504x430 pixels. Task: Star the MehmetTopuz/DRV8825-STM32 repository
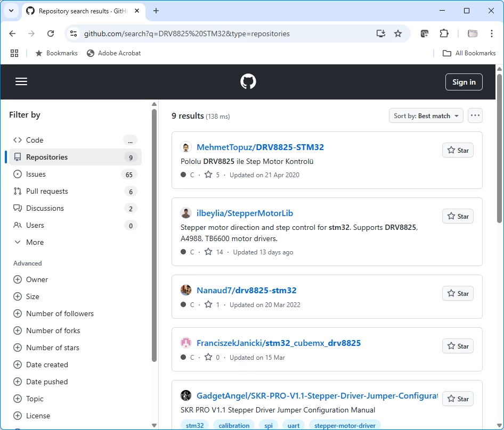coord(458,150)
